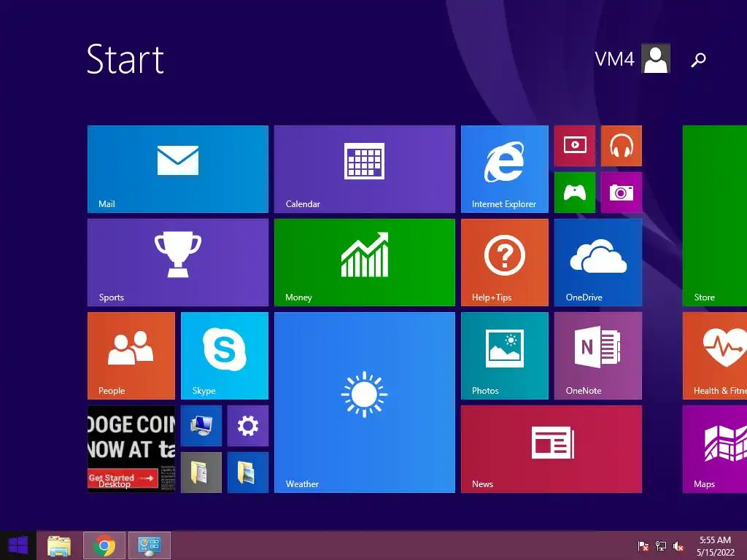Open the Documents folder tile
The image size is (747, 560).
201,472
